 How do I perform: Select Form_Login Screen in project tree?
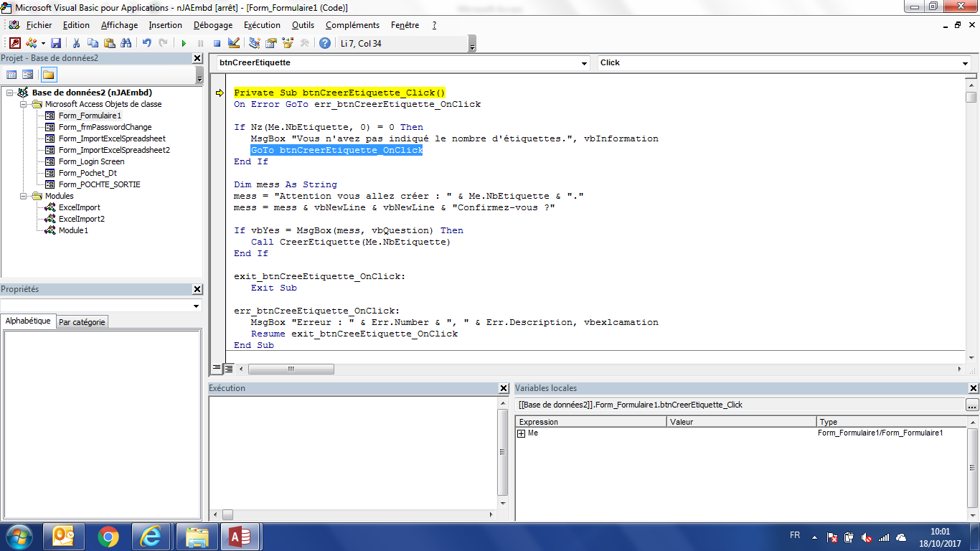[91, 161]
